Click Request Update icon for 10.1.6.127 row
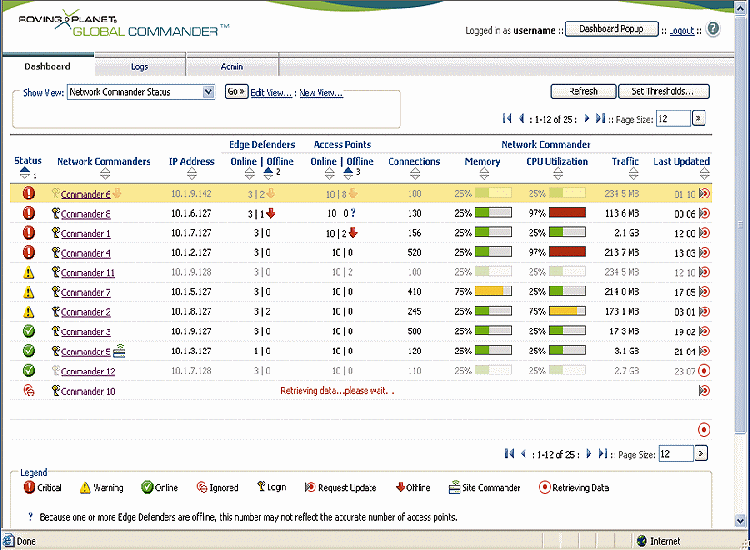750x550 pixels. (704, 213)
